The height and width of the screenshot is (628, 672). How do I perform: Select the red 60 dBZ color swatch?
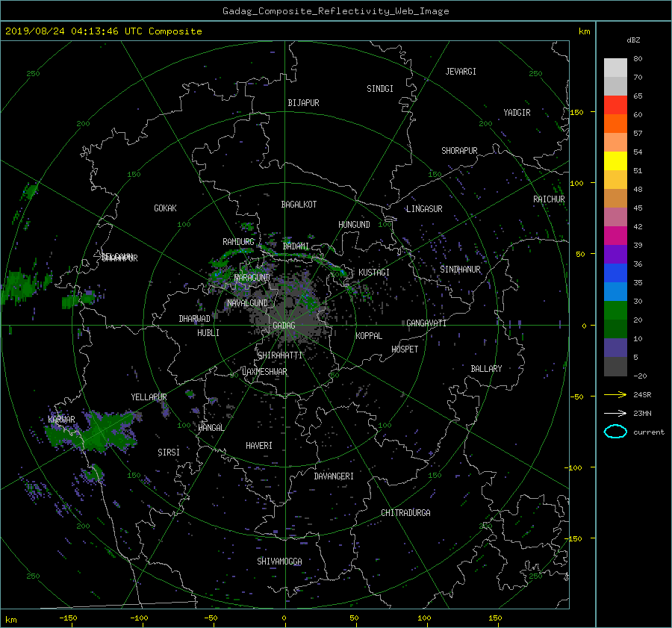[x=615, y=105]
